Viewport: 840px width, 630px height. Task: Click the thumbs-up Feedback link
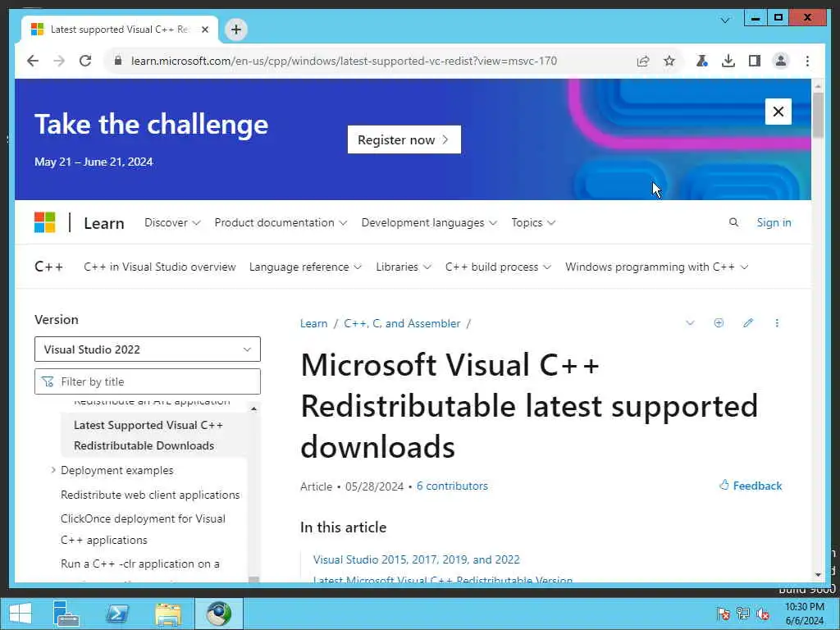(750, 486)
